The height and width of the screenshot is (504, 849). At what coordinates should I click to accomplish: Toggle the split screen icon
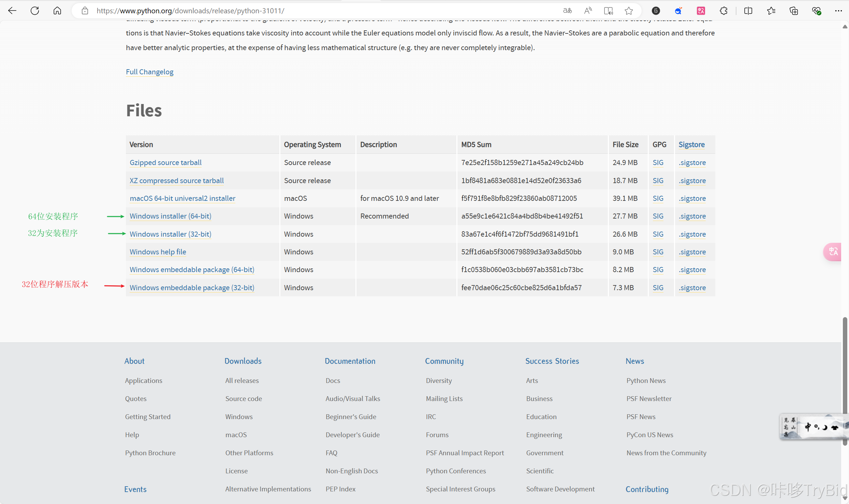coord(748,11)
